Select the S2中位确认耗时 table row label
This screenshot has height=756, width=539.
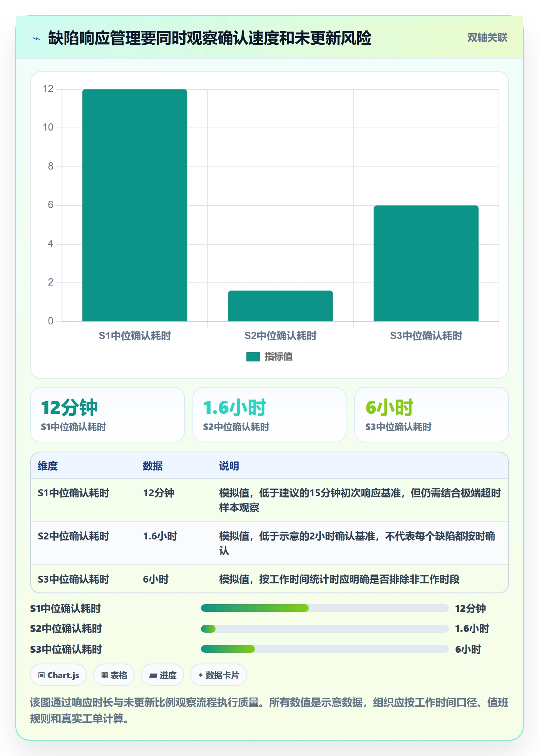pos(74,536)
